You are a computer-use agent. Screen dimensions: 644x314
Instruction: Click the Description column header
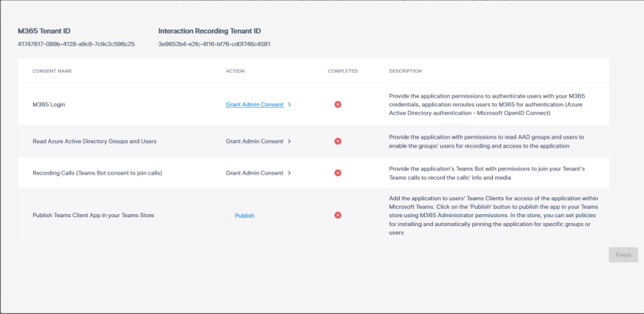coord(405,71)
